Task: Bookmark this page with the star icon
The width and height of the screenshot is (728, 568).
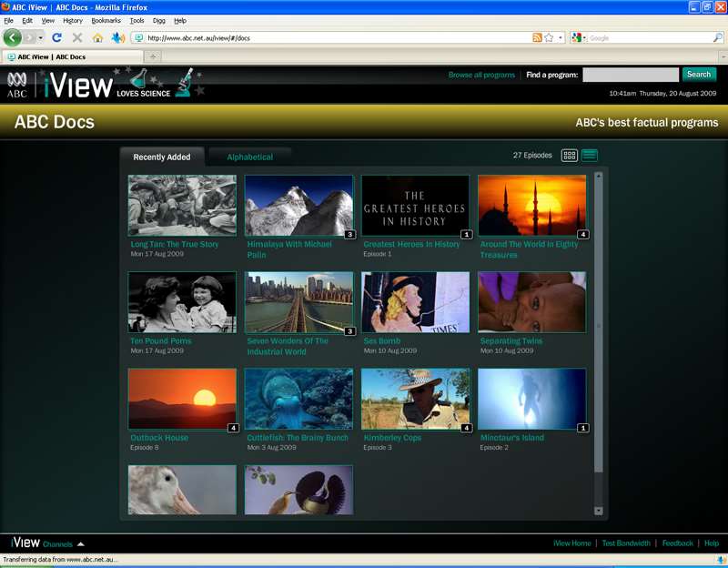Action: pos(549,37)
